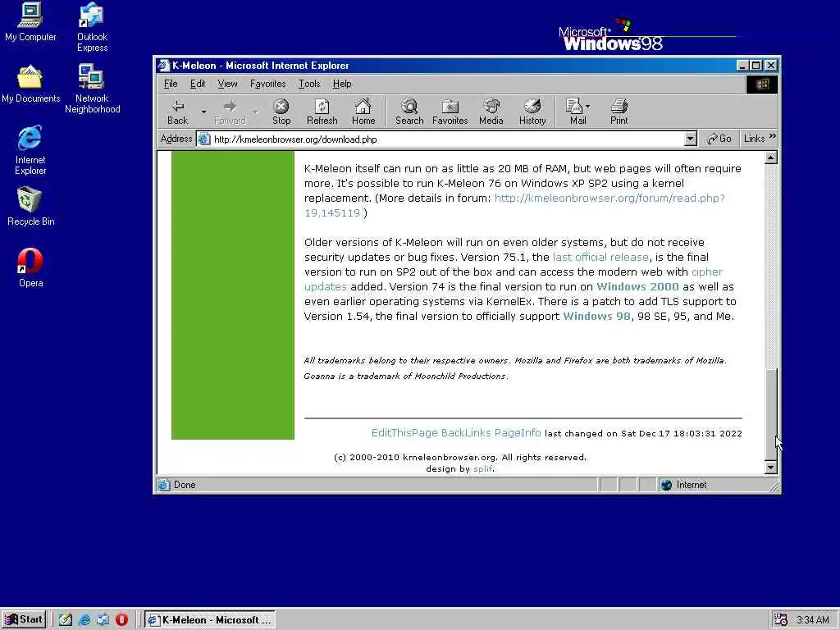Click the system tray clock
Image resolution: width=840 pixels, height=630 pixels.
click(813, 620)
